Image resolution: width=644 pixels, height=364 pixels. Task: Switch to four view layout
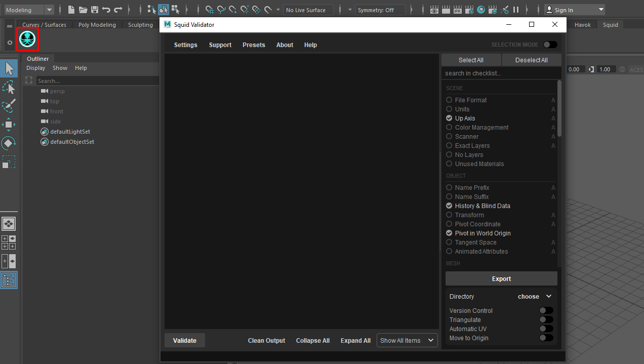9,242
